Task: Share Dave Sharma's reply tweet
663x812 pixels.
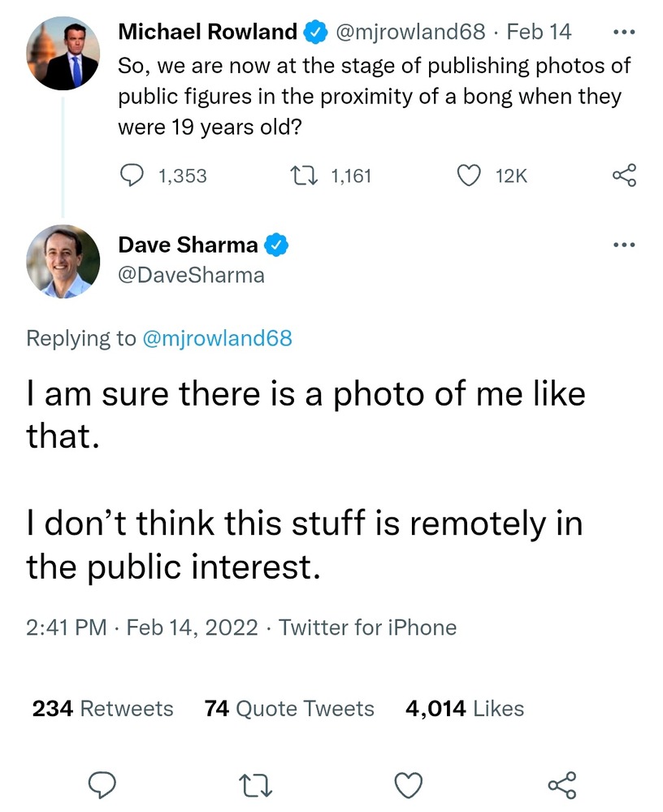Action: (x=561, y=784)
